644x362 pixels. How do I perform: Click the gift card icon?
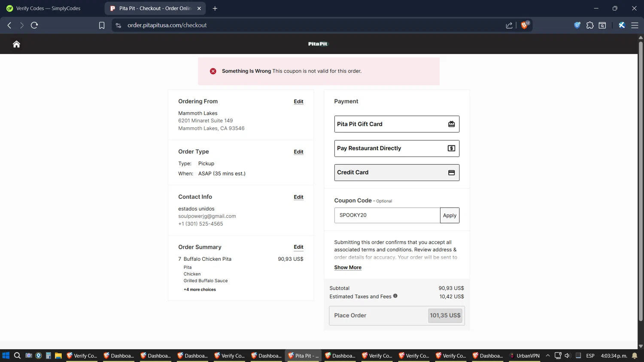[x=451, y=124]
